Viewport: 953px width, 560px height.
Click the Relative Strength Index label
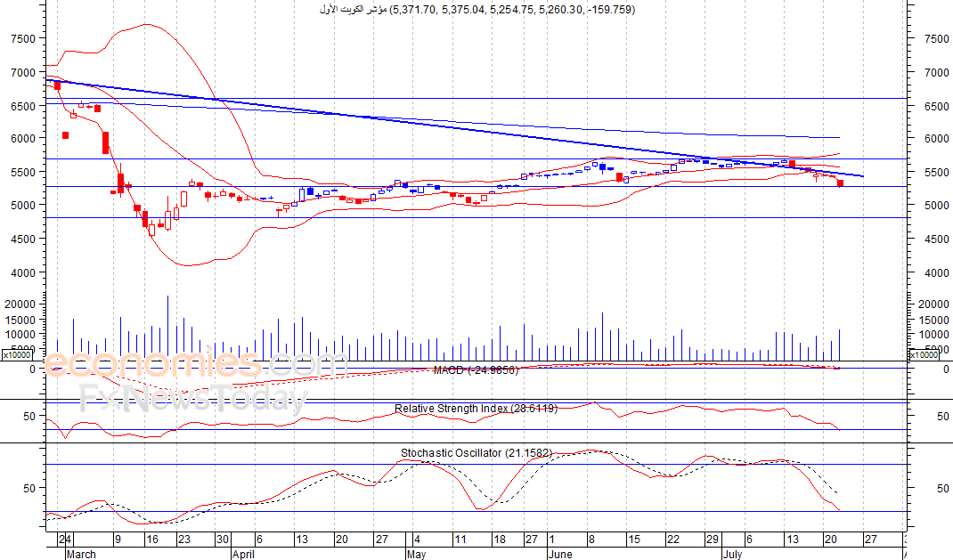[476, 408]
